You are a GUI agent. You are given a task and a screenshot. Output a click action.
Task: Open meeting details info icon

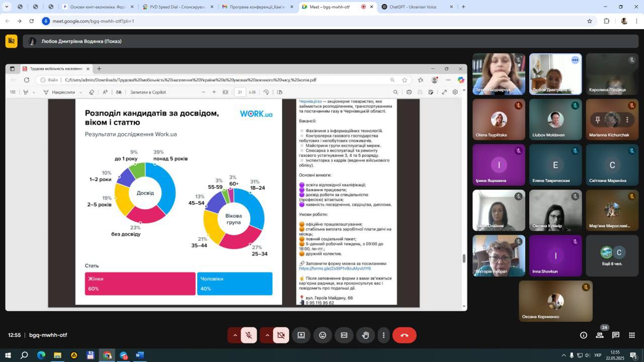tap(584, 335)
